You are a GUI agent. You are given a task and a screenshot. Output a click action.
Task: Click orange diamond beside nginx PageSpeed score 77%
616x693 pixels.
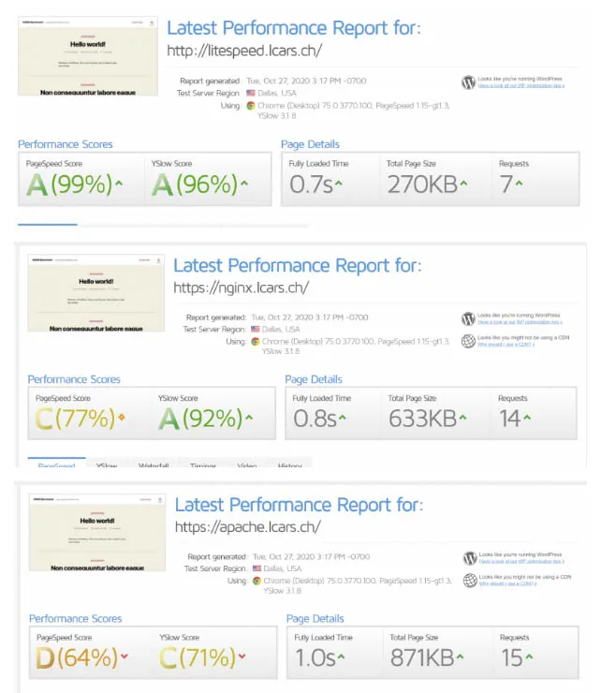point(122,417)
